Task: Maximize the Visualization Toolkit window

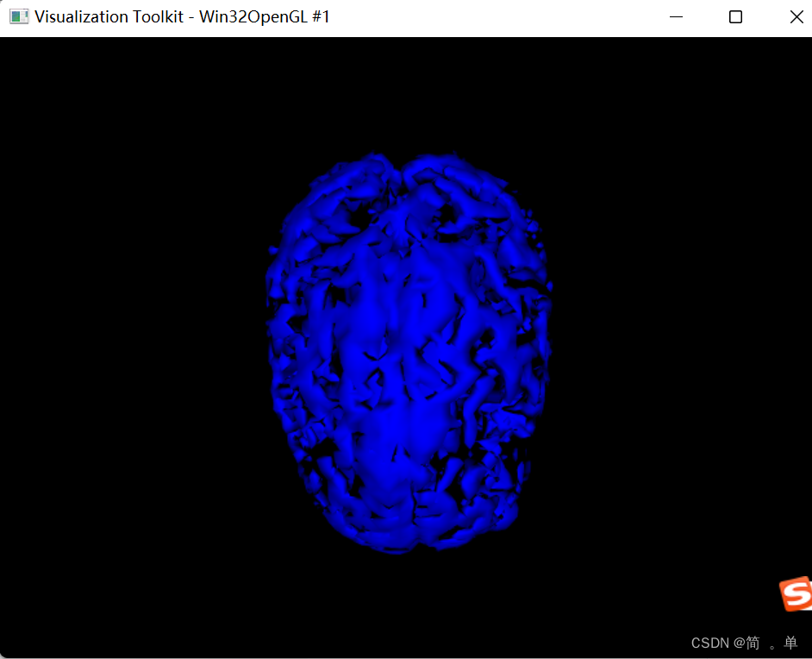Action: click(735, 16)
